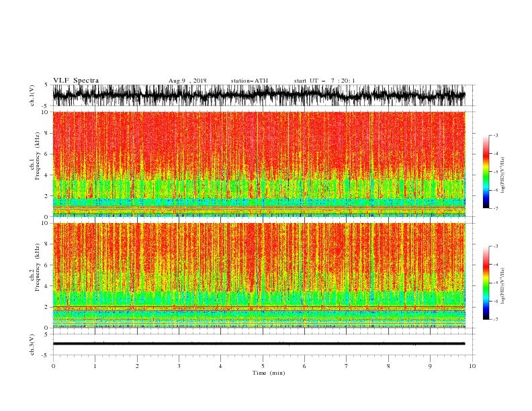
Task: Click the "ch.3(V)" axis label
Action: (x=32, y=345)
